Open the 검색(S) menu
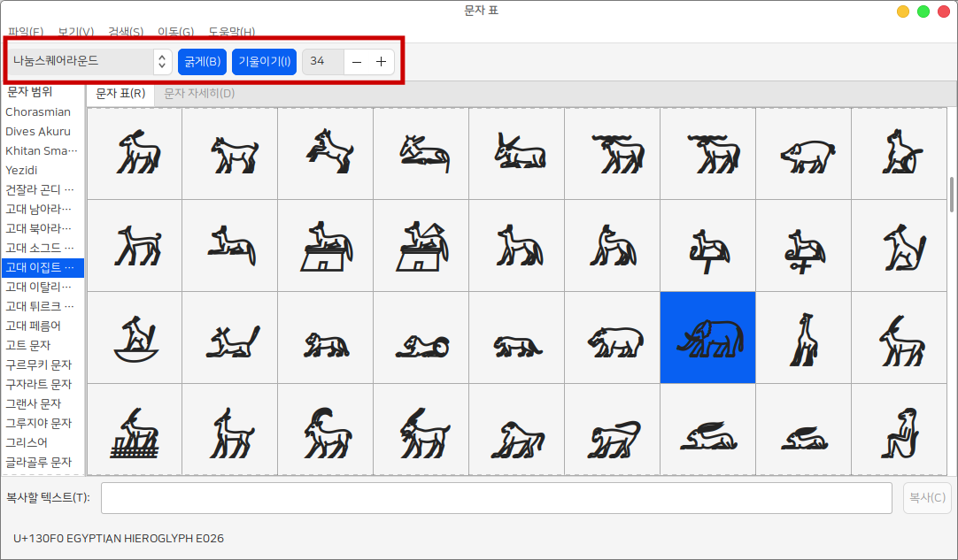This screenshot has height=560, width=958. (125, 33)
